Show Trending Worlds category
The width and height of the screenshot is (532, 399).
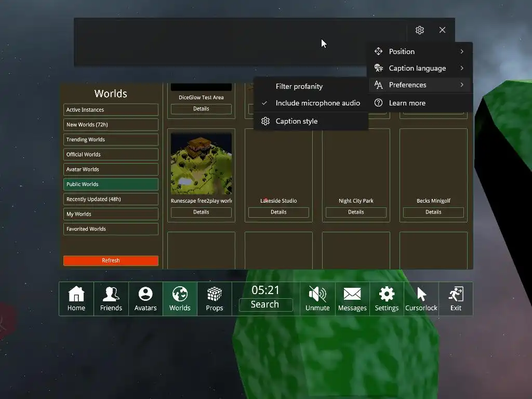click(111, 139)
